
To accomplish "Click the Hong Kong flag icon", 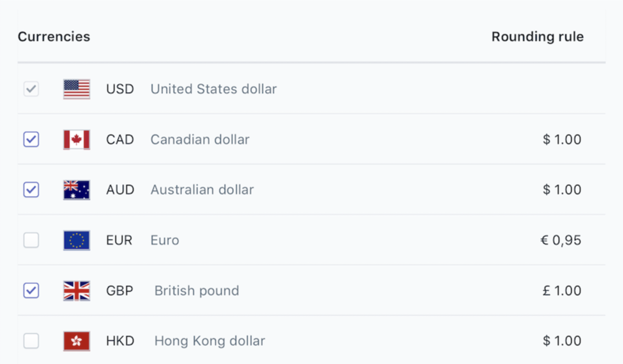I will [x=76, y=341].
